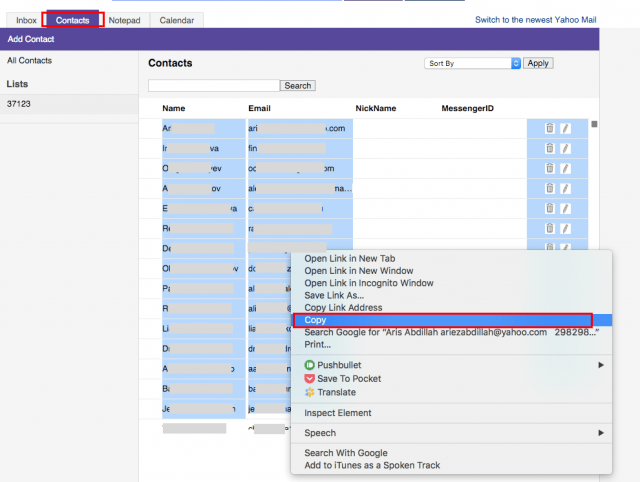The image size is (640, 482).
Task: Click pencil icon in row ending 'va'
Action: [565, 148]
